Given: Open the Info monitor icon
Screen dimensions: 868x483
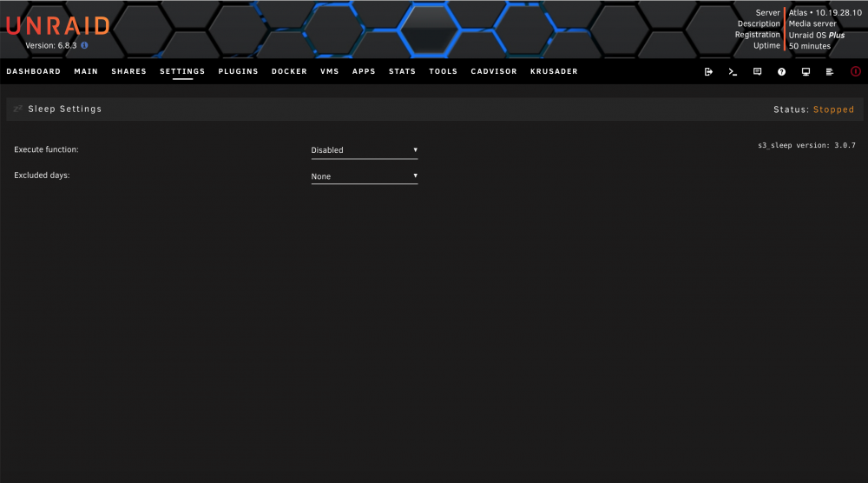Looking at the screenshot, I should tap(806, 71).
